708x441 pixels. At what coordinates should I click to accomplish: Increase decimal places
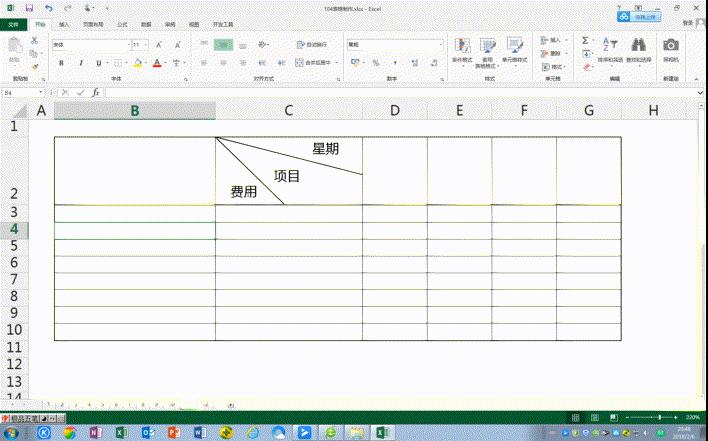(415, 63)
